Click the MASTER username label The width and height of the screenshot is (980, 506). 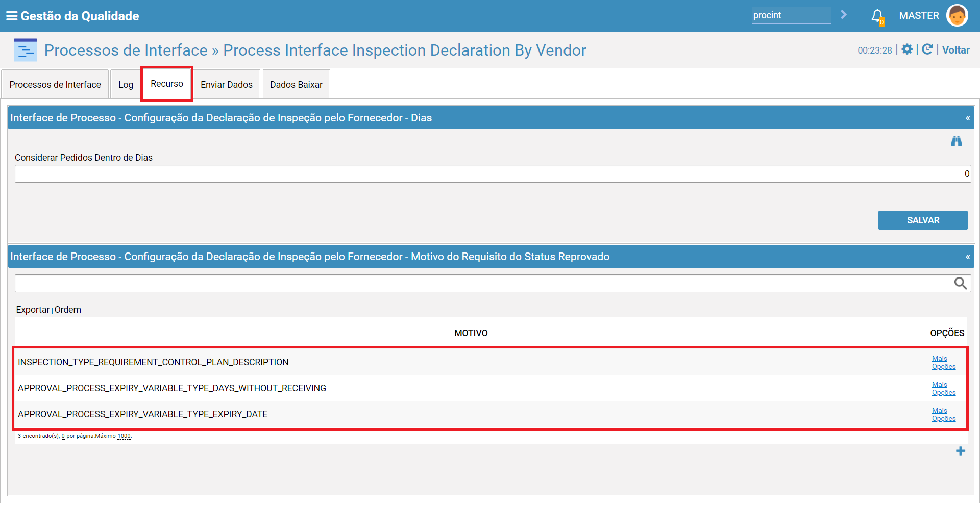[919, 16]
